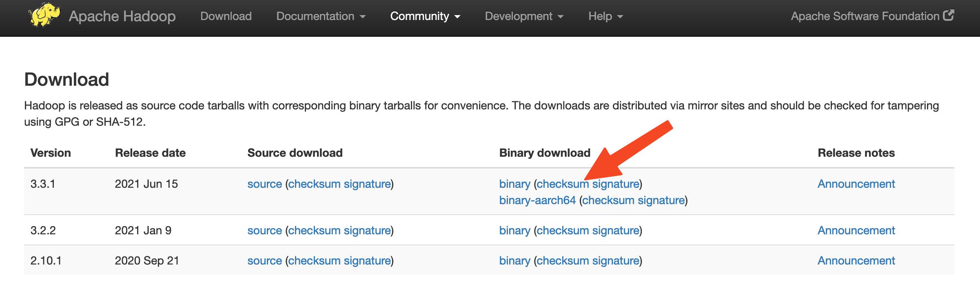The height and width of the screenshot is (289, 980).
Task: Open binary checksum for version 2.10.1
Action: click(563, 261)
